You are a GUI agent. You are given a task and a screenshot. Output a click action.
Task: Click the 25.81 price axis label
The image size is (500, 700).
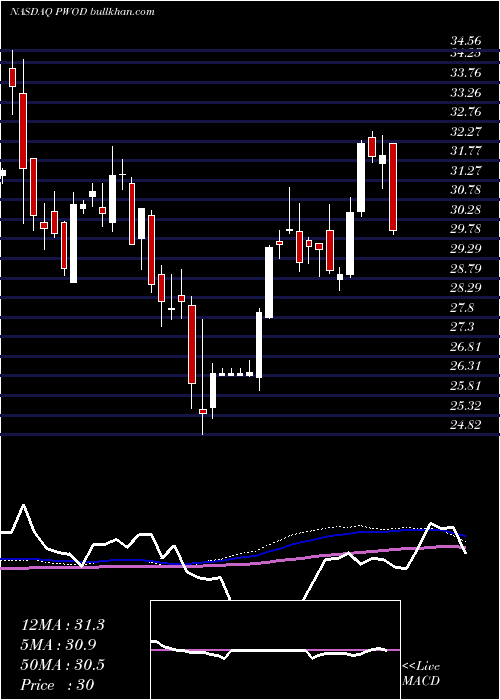click(466, 386)
